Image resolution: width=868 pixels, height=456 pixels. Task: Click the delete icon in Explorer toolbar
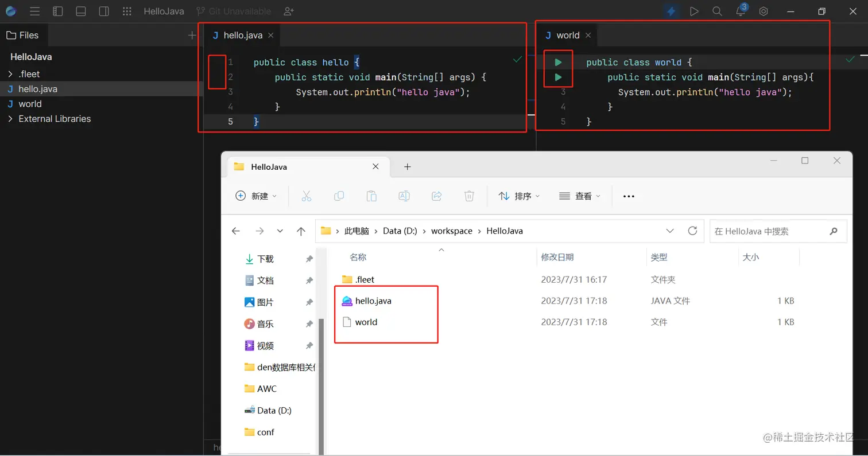pyautogui.click(x=469, y=196)
